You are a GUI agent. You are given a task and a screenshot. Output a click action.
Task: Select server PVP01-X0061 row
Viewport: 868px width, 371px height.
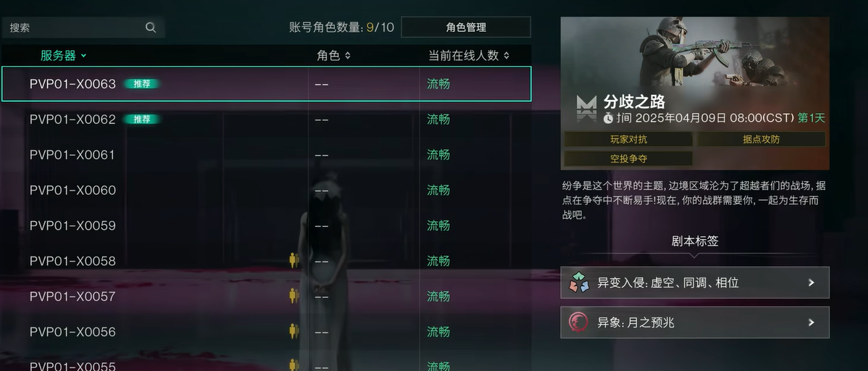pos(266,154)
